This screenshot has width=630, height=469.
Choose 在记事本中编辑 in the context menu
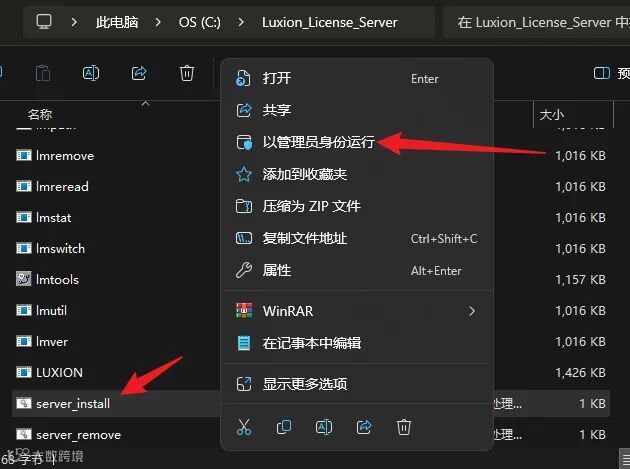click(x=357, y=343)
